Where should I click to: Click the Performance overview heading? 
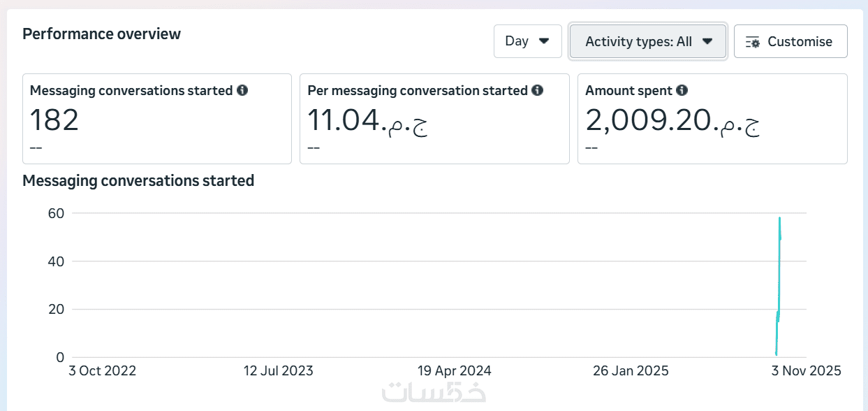(102, 34)
